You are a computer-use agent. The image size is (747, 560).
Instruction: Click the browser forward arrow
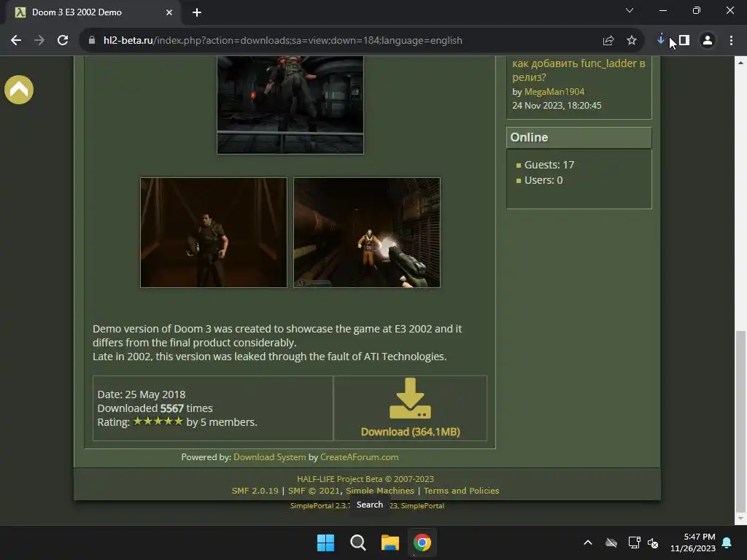pos(39,41)
